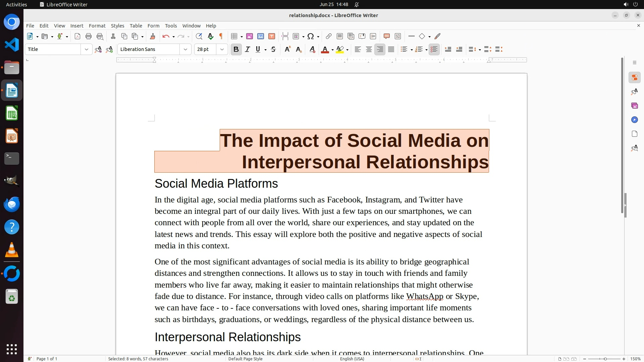Click the Export as PDF icon

click(x=77, y=36)
